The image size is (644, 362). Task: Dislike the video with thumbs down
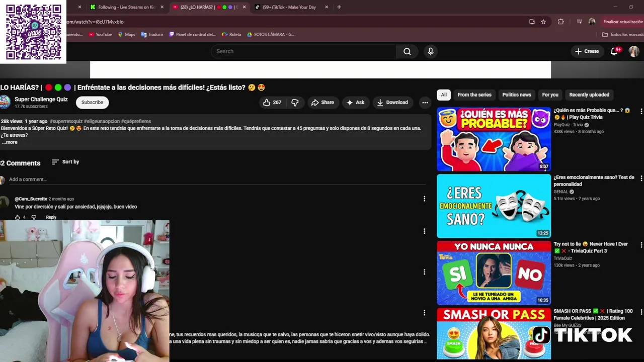click(x=295, y=103)
